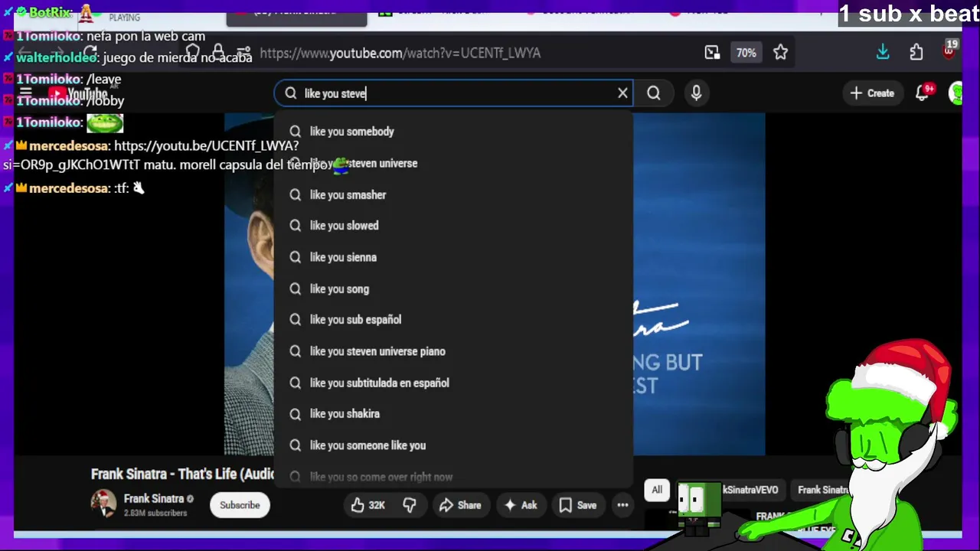Viewport: 980px width, 551px height.
Task: Choose 'like you so come over right now'
Action: tap(453, 477)
